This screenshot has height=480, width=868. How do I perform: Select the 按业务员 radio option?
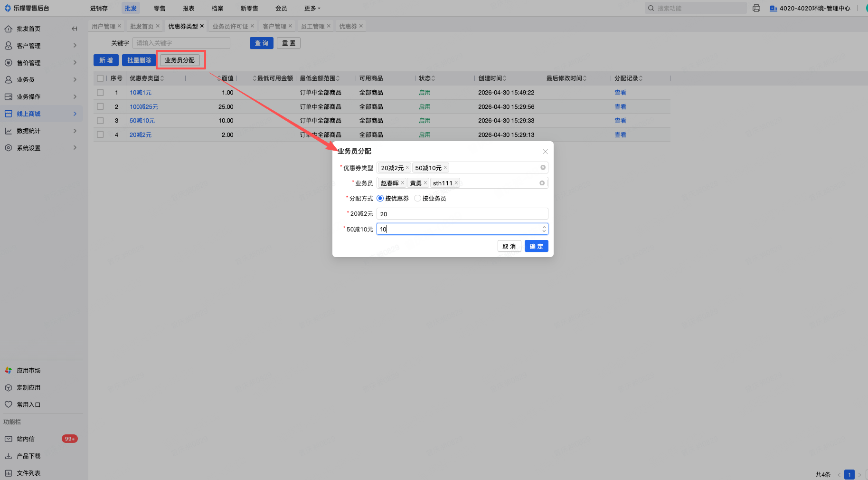417,199
